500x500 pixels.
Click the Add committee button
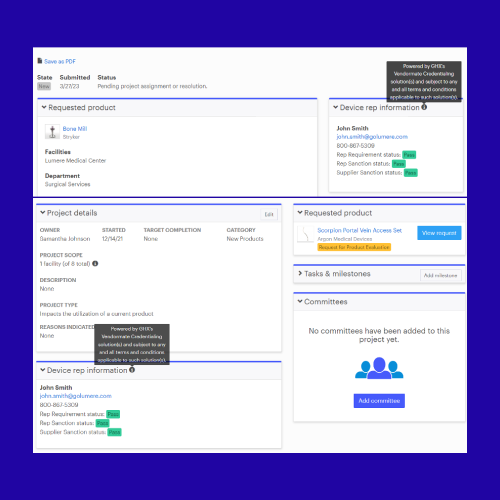coord(379,401)
